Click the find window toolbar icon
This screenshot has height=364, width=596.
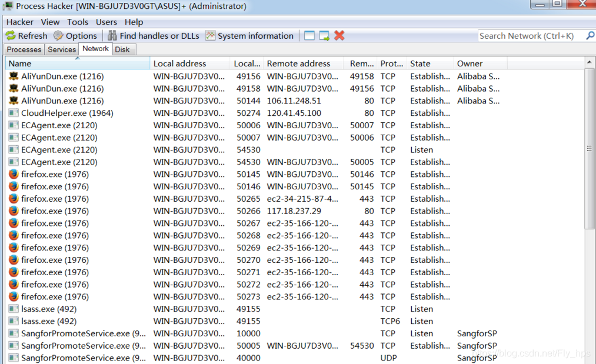pos(309,36)
